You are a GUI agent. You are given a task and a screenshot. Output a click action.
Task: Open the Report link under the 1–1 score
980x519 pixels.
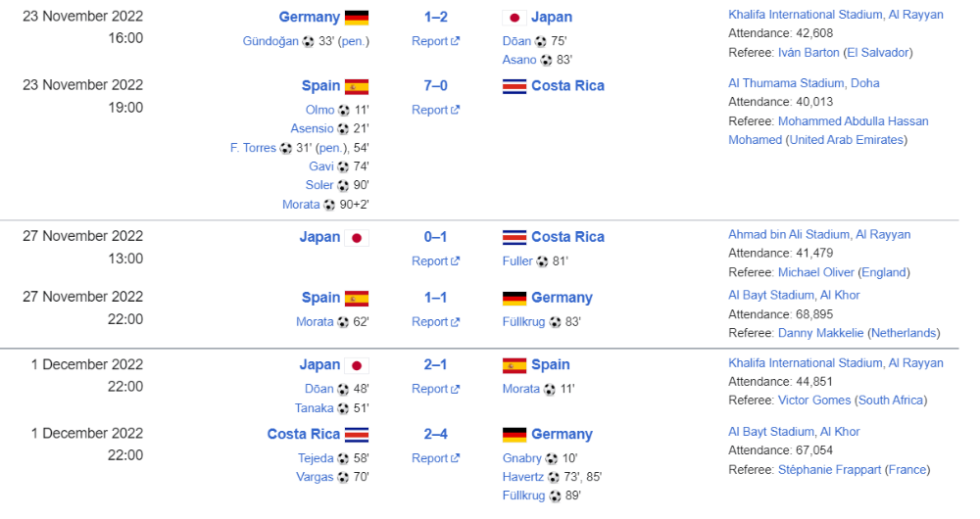pos(430,322)
